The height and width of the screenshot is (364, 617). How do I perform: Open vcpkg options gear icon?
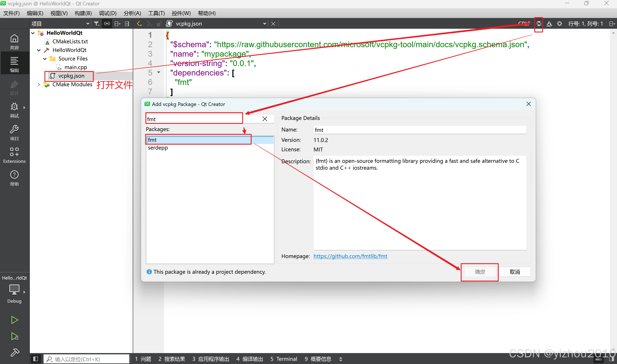(x=559, y=24)
